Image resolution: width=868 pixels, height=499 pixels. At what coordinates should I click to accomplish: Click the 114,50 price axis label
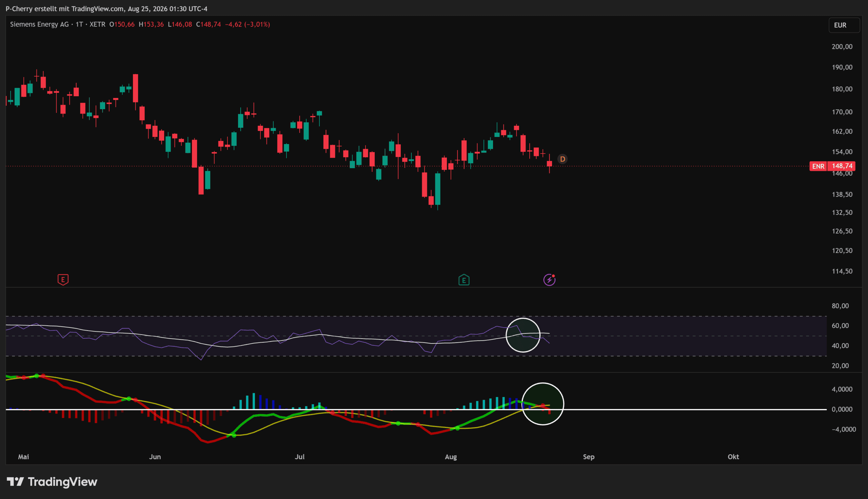842,271
